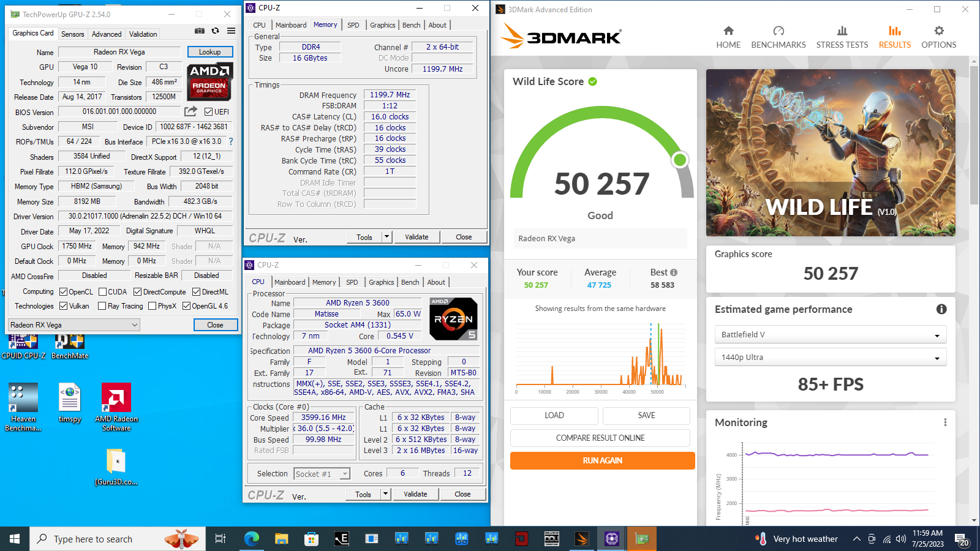
Task: Expand Tools arrow in CPU tab CPU-Z window
Action: [385, 494]
